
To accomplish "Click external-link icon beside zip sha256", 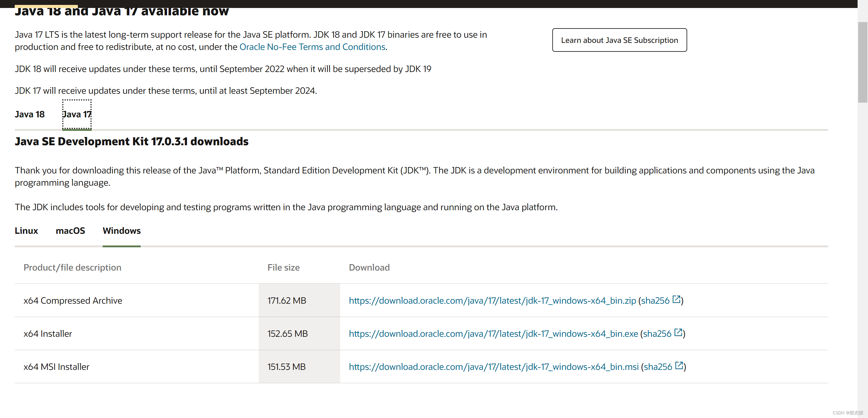I will pyautogui.click(x=676, y=299).
